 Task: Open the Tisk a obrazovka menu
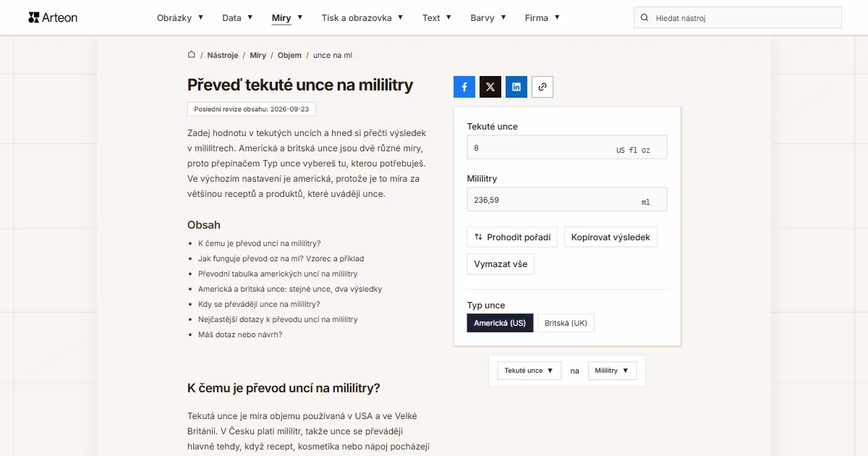pyautogui.click(x=362, y=17)
